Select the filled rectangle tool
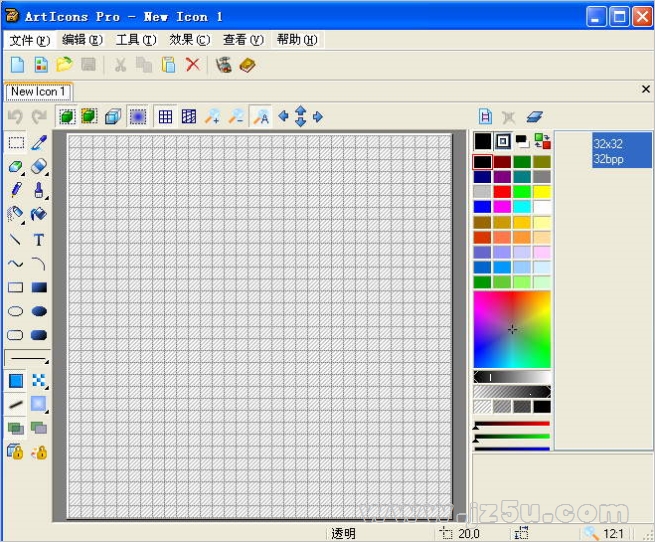This screenshot has width=655, height=542. (x=39, y=287)
